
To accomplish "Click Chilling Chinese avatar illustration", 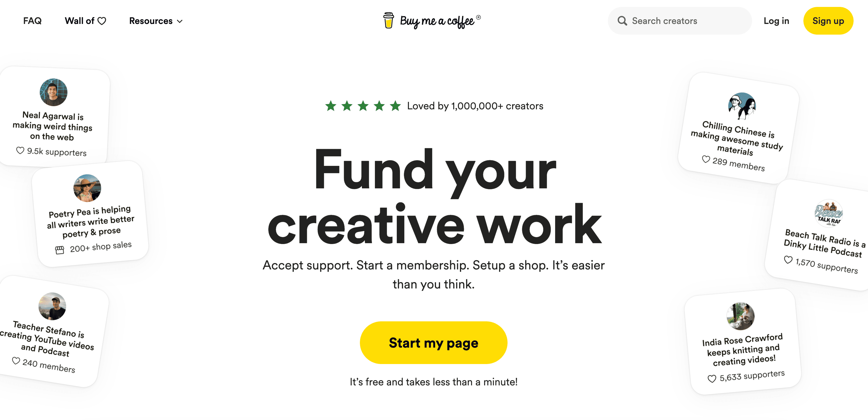I will (x=742, y=106).
